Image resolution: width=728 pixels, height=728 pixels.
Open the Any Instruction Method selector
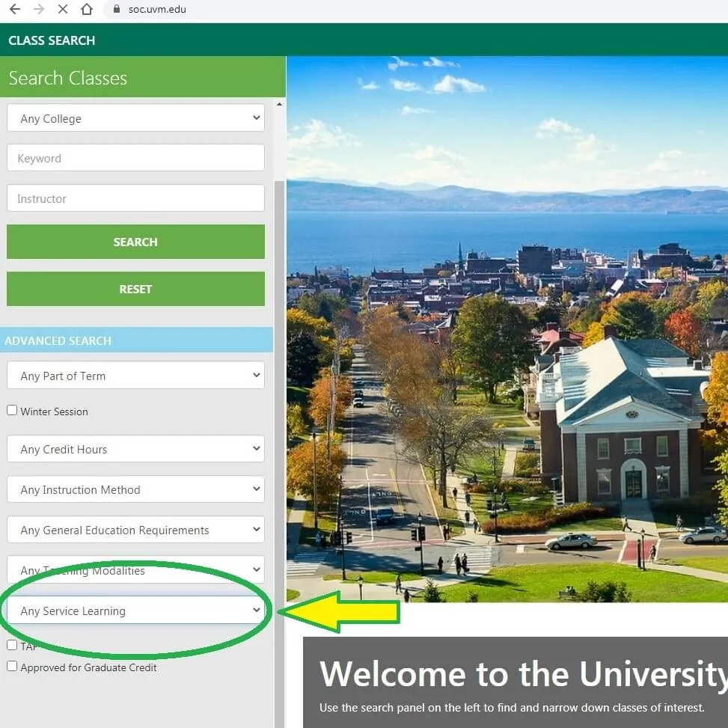coord(135,489)
